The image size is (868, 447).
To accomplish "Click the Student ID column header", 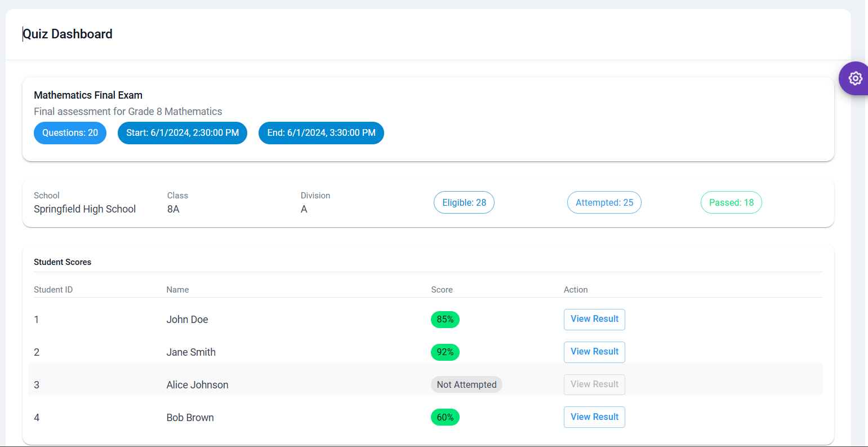I will pos(53,290).
